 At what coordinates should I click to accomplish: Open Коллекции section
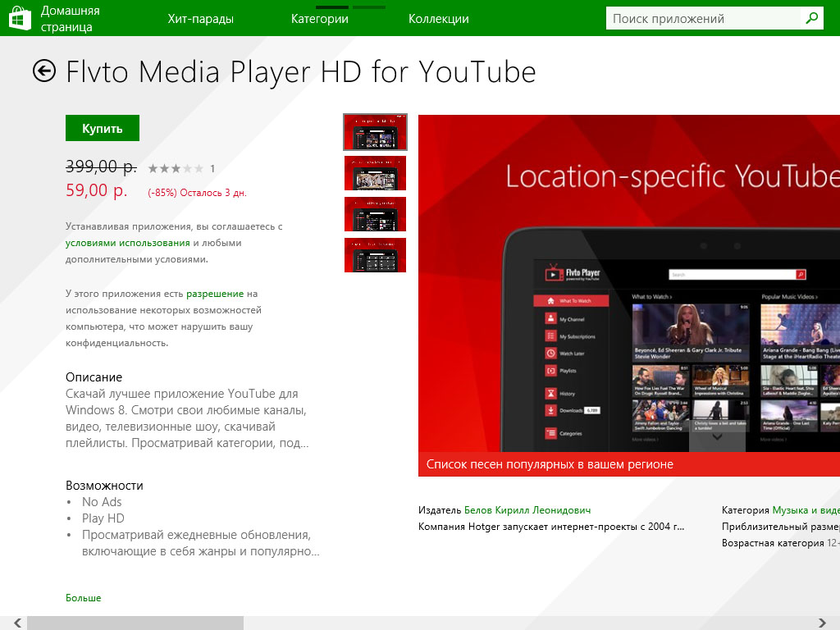[x=439, y=19]
